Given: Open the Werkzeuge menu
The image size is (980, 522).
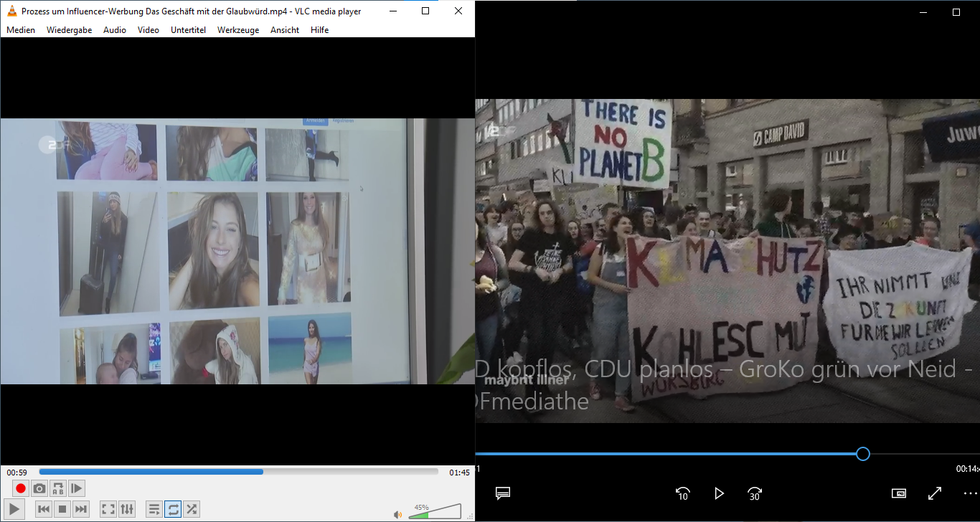Looking at the screenshot, I should tap(238, 30).
